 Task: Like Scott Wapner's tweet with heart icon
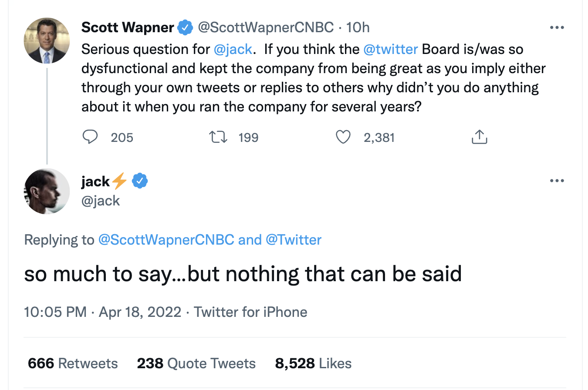click(x=343, y=138)
